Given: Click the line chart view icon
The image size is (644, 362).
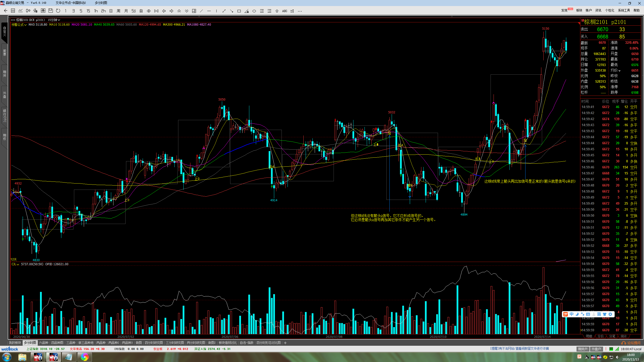Looking at the screenshot, I should [21, 11].
